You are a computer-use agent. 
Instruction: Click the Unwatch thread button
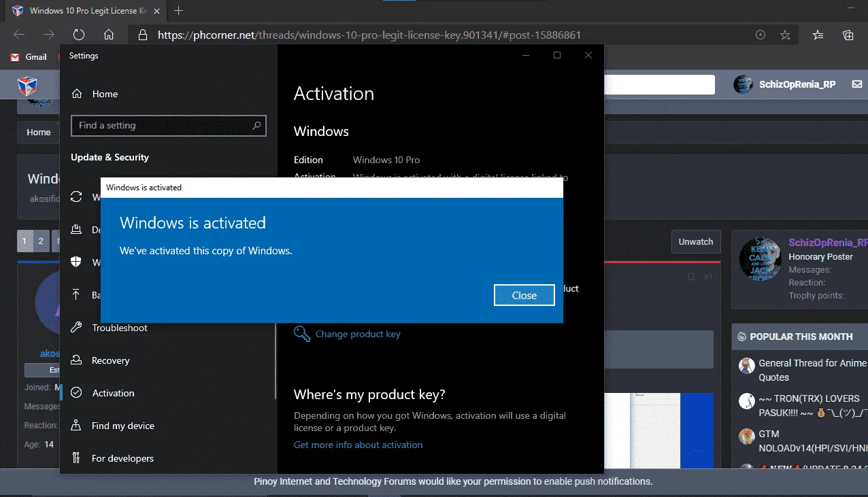click(696, 241)
